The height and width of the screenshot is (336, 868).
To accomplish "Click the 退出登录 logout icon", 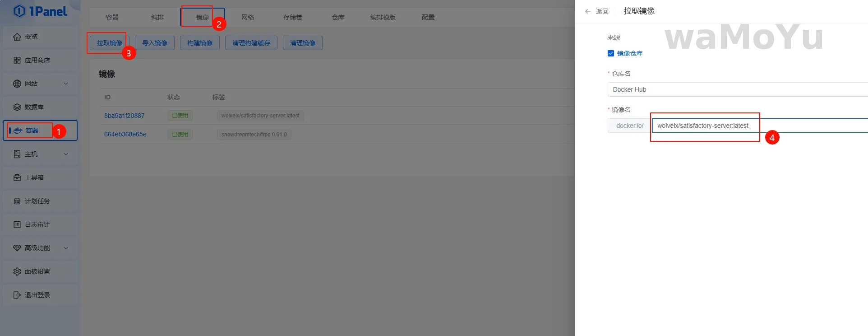I will pyautogui.click(x=17, y=295).
